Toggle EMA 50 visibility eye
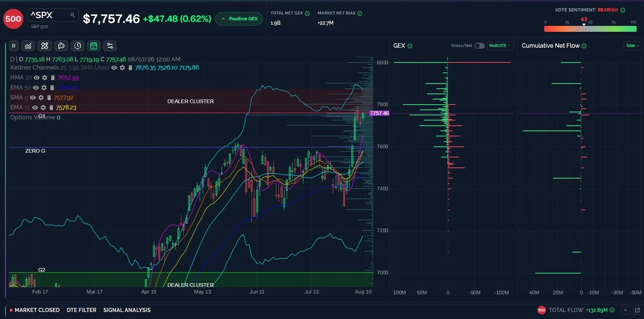The height and width of the screenshot is (319, 644). (36, 88)
